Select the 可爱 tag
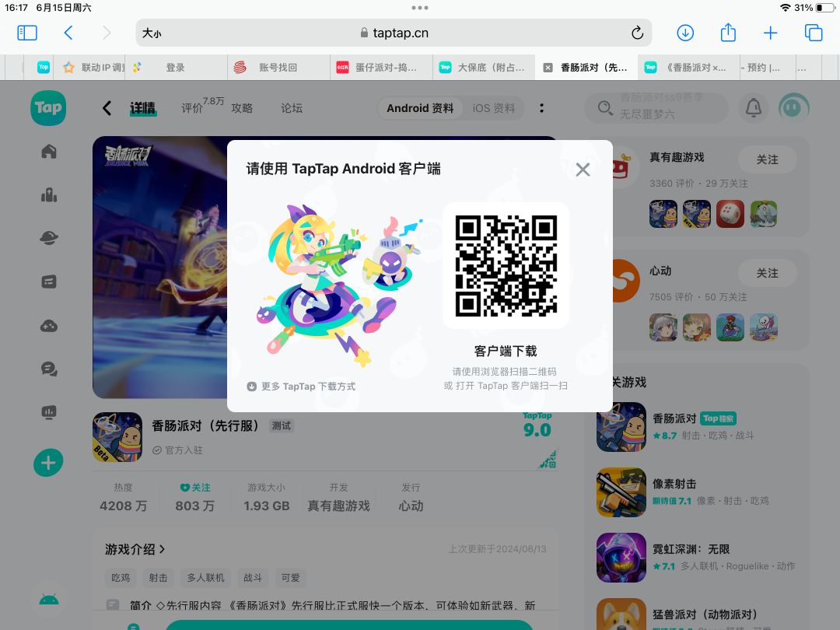This screenshot has height=630, width=840. (290, 577)
